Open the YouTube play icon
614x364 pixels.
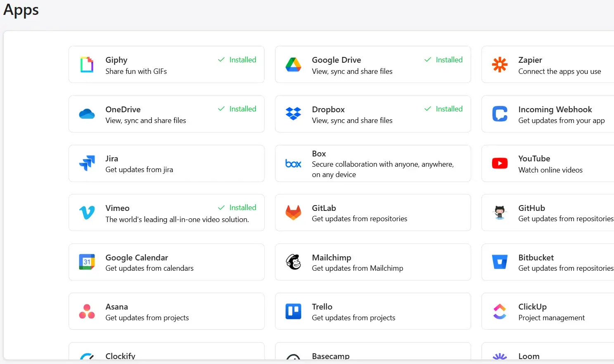500,163
